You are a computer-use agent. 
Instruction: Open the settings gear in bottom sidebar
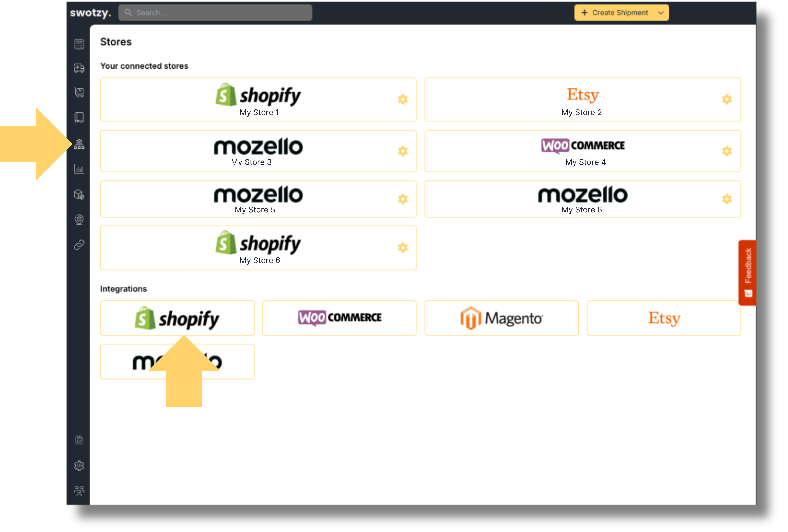(79, 466)
